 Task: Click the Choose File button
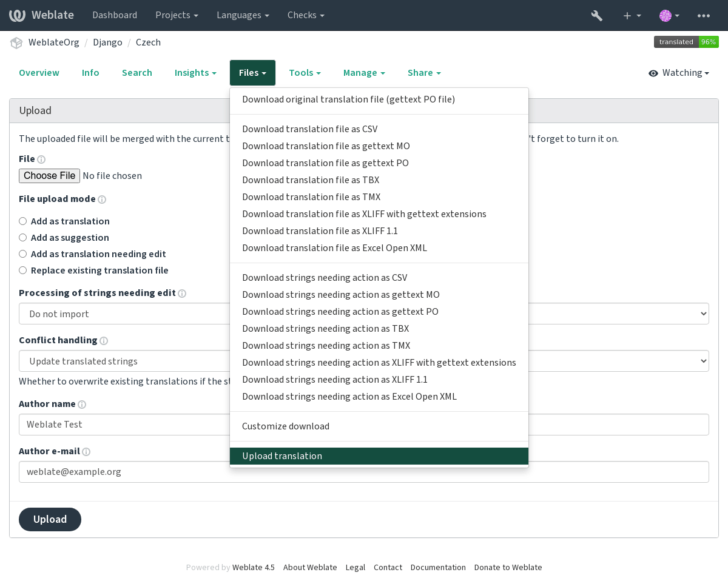coord(50,176)
